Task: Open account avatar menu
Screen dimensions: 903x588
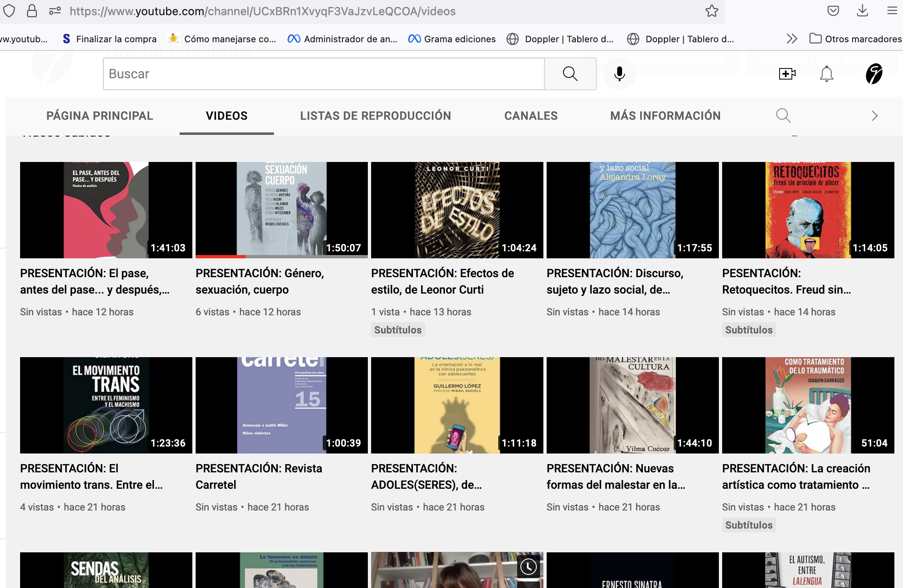Action: pyautogui.click(x=874, y=74)
